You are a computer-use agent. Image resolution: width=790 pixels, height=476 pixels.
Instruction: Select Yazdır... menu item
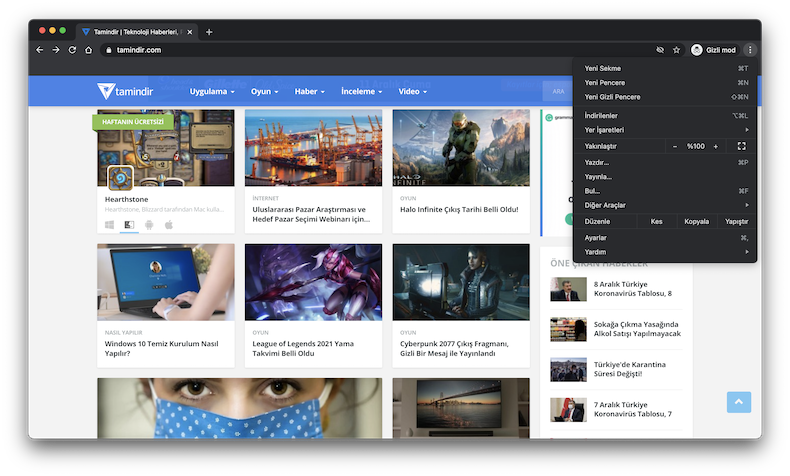[x=665, y=162]
